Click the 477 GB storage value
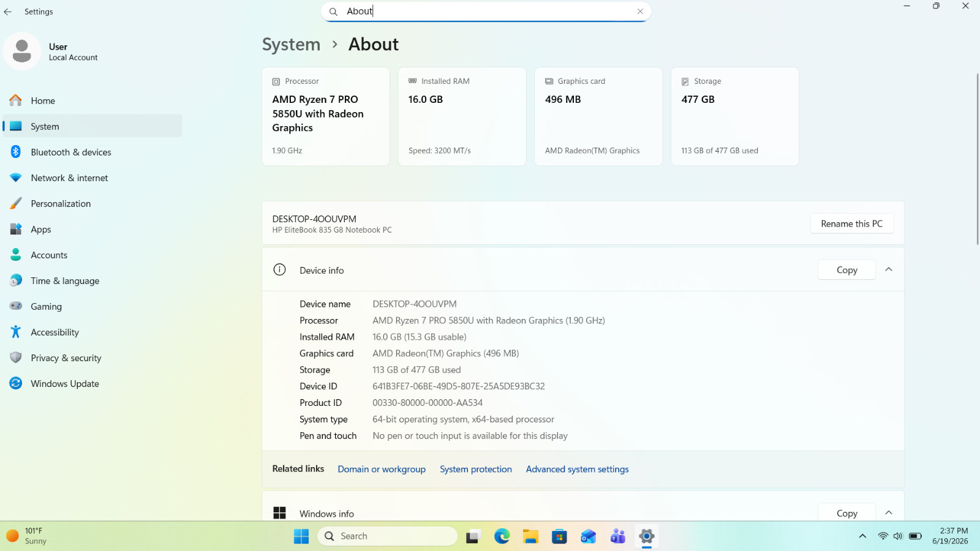The height and width of the screenshot is (551, 980). [x=698, y=99]
